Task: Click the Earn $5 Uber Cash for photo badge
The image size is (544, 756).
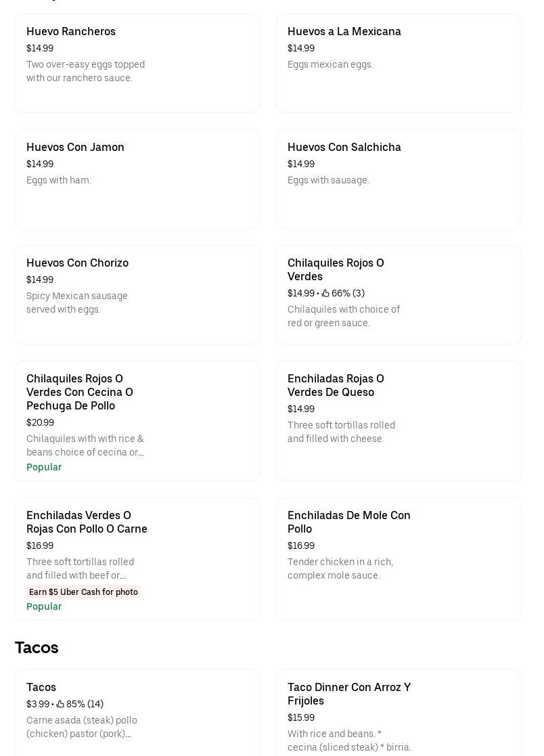Action: tap(83, 592)
